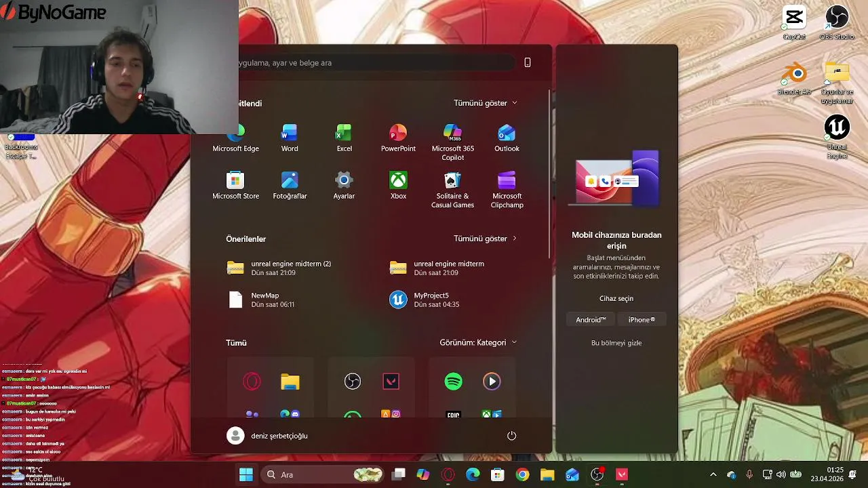Launch Excel from pinned apps
Screen dimensions: 868x488
(344, 139)
